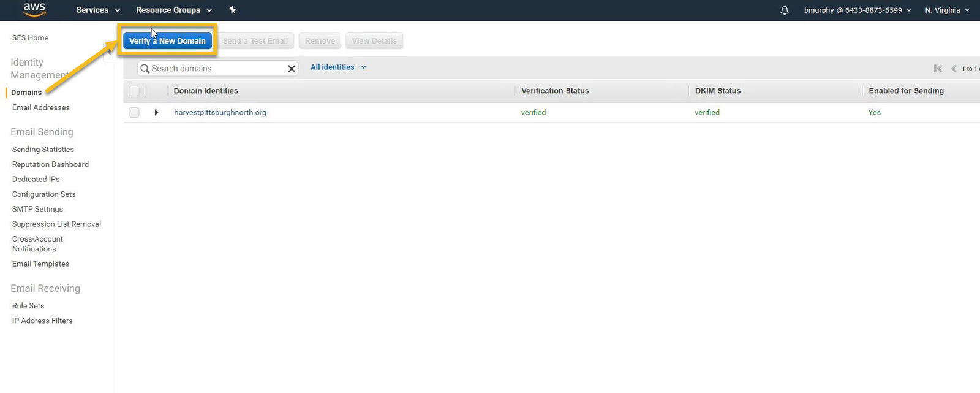Click Verify a New Domain button
The image size is (980, 393).
[x=167, y=41]
